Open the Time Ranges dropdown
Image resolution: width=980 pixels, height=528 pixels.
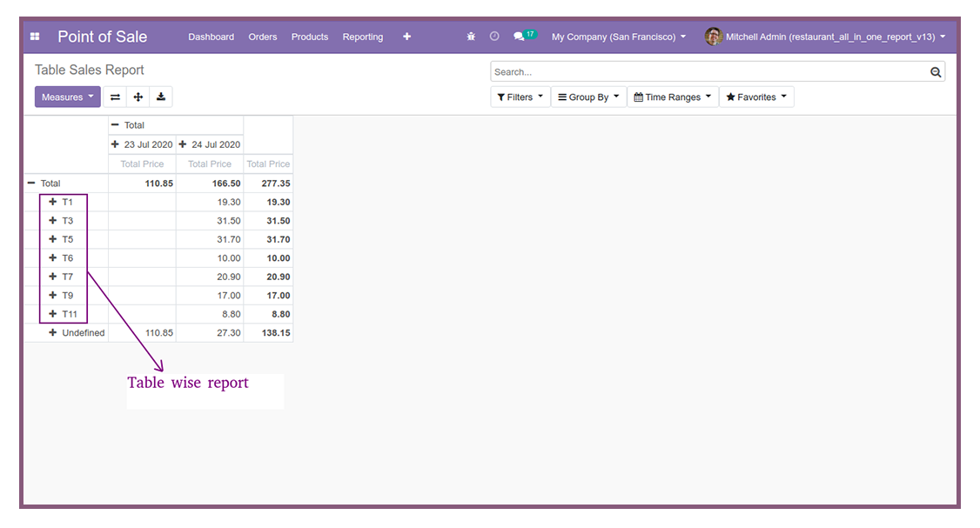(x=673, y=97)
